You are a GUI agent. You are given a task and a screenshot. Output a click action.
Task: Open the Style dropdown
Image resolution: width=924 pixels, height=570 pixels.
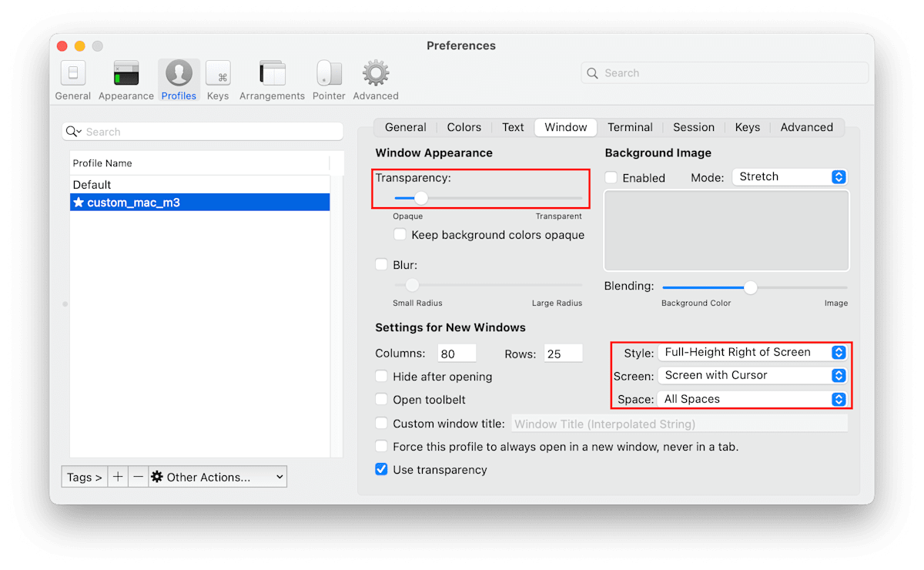tap(752, 353)
